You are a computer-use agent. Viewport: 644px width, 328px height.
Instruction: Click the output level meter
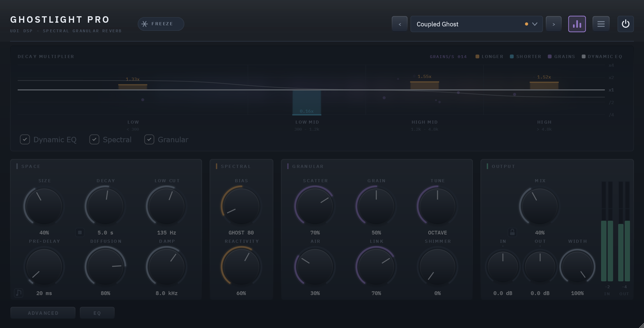(624, 231)
